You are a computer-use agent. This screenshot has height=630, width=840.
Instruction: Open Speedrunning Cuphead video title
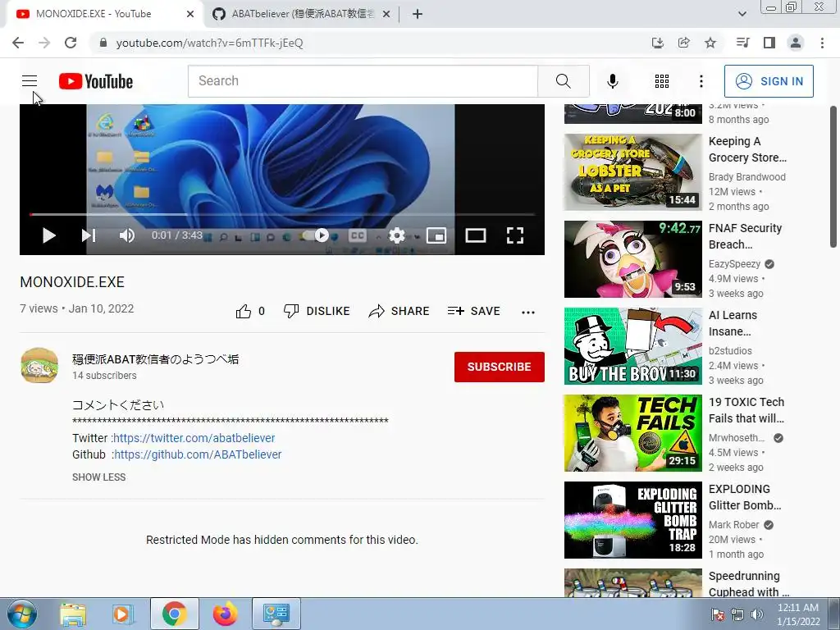pyautogui.click(x=748, y=583)
